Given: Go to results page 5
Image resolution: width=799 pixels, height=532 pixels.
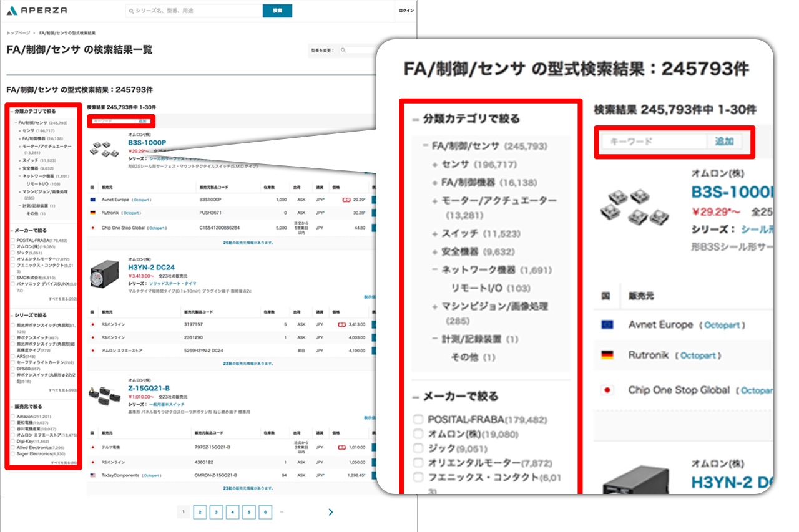Looking at the screenshot, I should [x=249, y=512].
